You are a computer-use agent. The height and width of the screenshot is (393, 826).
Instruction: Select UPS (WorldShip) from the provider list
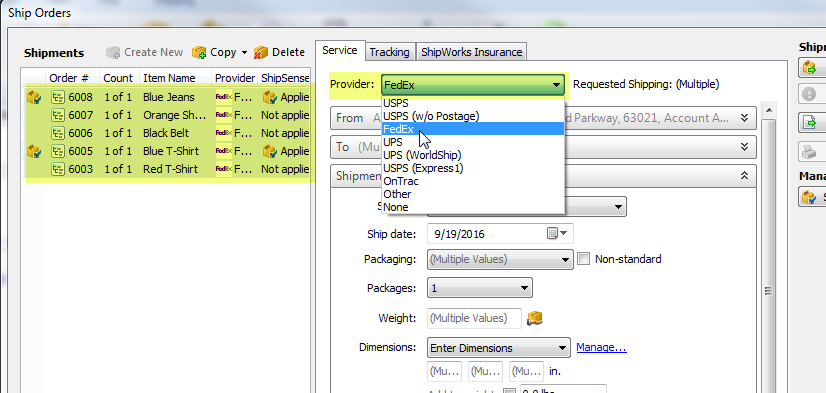pos(422,155)
